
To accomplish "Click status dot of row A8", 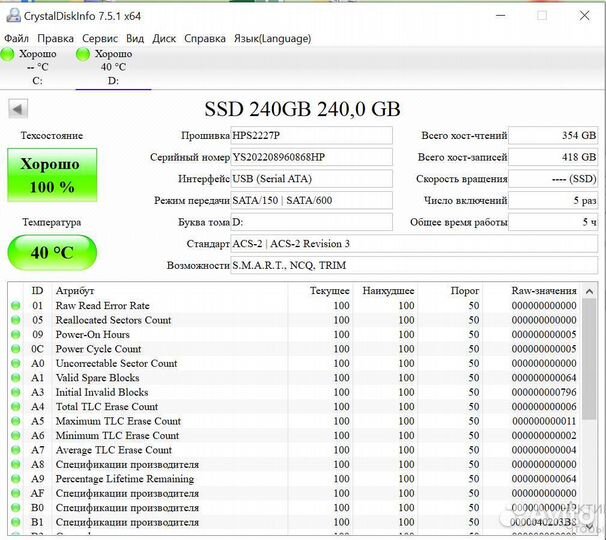I will [x=15, y=464].
